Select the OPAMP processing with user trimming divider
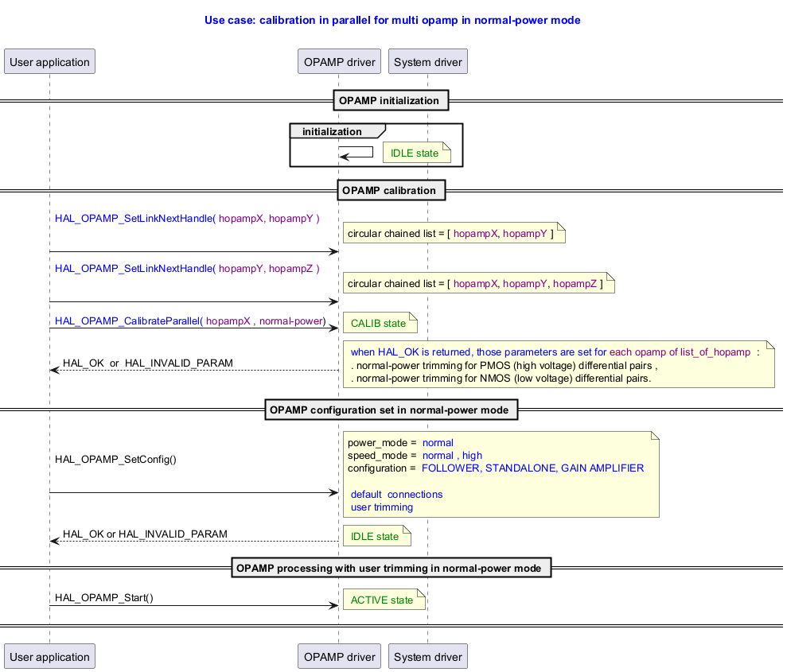Viewport: 787px width, 672px height. click(391, 568)
